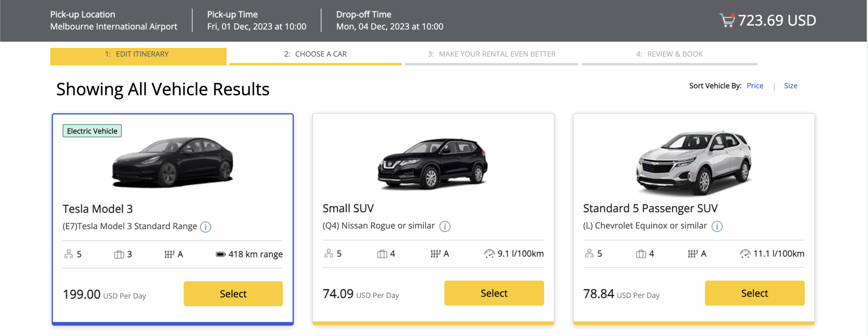Jump to Review & Book step

pyautogui.click(x=669, y=54)
